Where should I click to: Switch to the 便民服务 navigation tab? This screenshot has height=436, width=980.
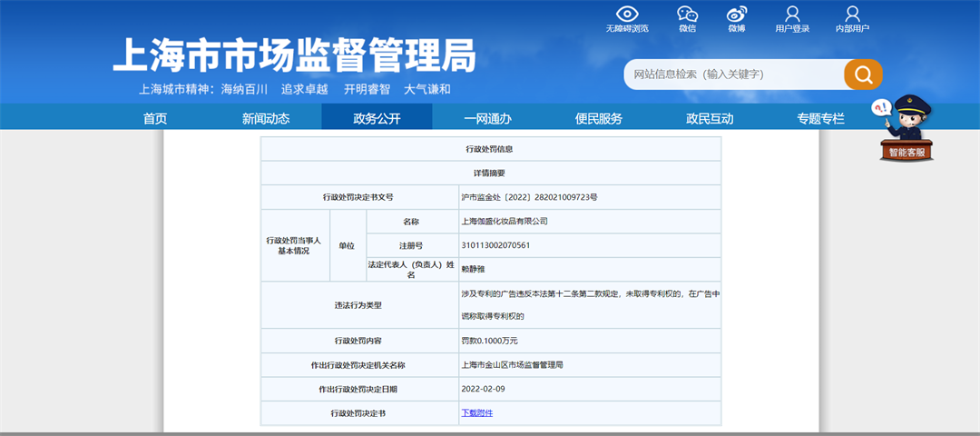coord(599,118)
